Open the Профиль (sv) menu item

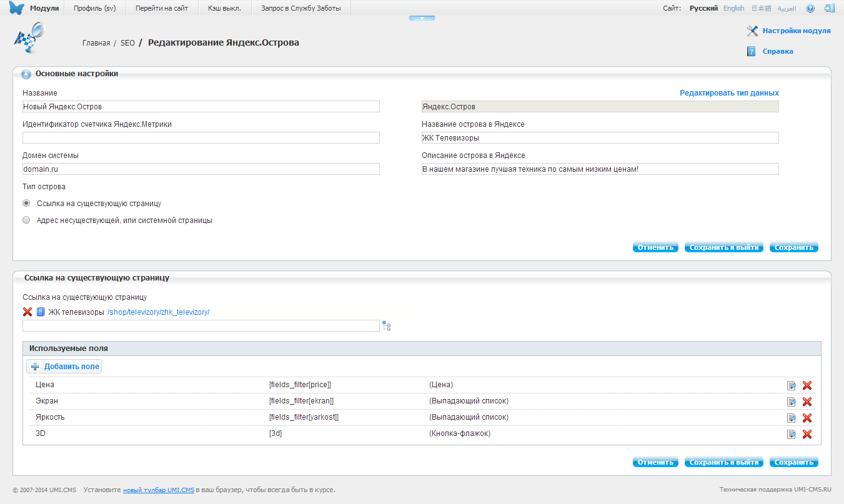click(x=94, y=8)
